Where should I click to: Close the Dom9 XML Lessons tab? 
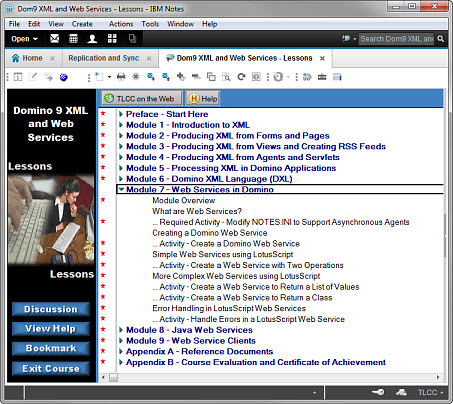322,58
